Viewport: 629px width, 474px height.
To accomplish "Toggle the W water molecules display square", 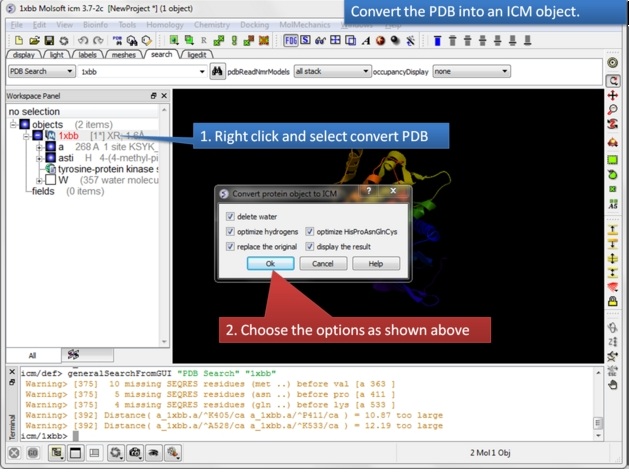I will pyautogui.click(x=50, y=180).
